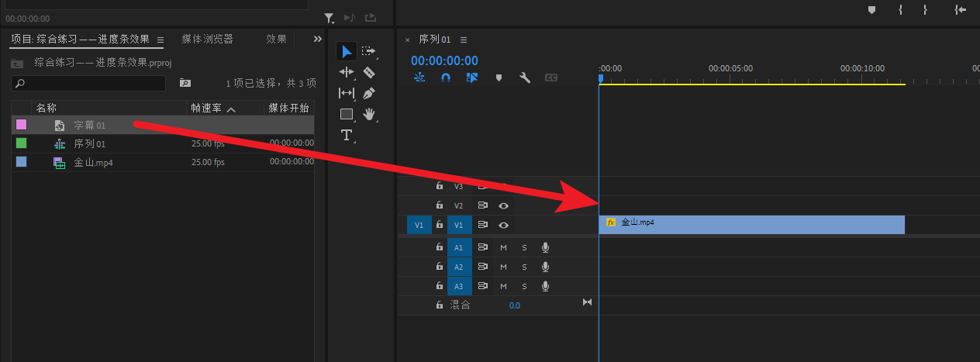
Task: Switch to the 媒体浏览器 tab
Action: pos(207,39)
